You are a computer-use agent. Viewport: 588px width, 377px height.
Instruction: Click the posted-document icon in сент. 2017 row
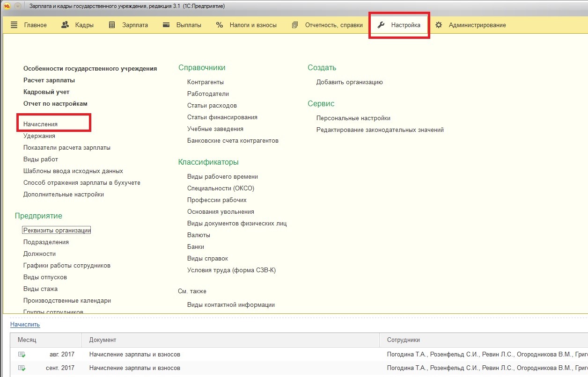click(22, 368)
